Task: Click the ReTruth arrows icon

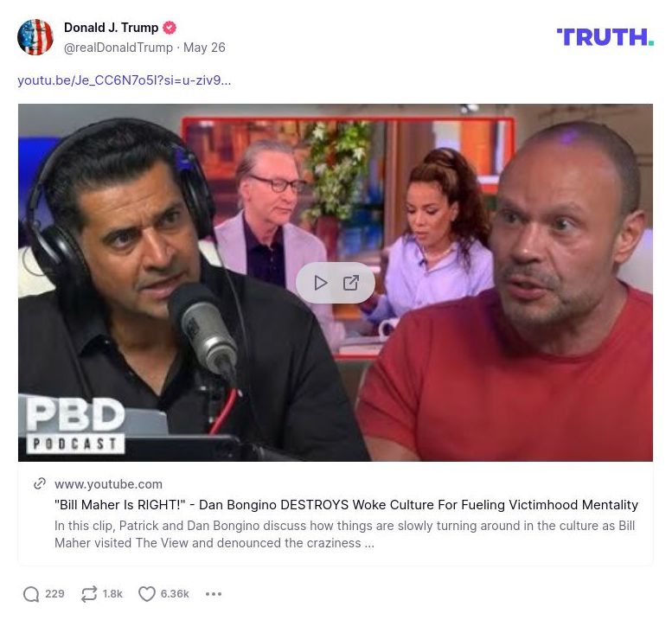Action: (89, 594)
